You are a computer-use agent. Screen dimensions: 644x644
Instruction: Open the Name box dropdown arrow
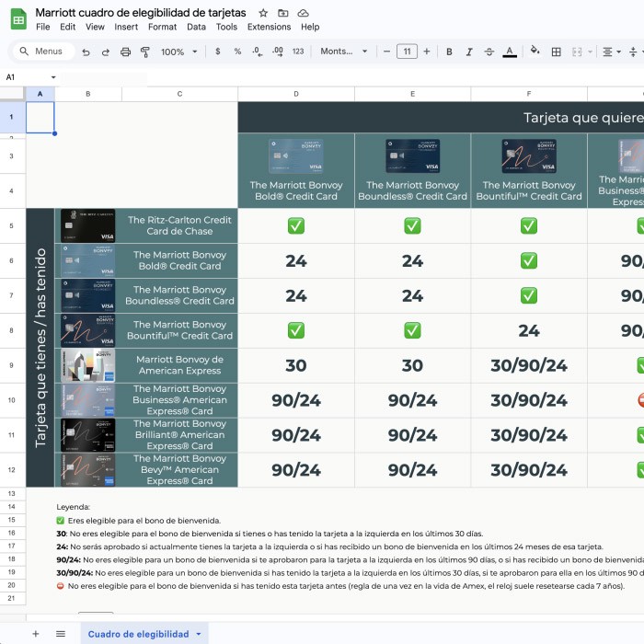[x=53, y=77]
